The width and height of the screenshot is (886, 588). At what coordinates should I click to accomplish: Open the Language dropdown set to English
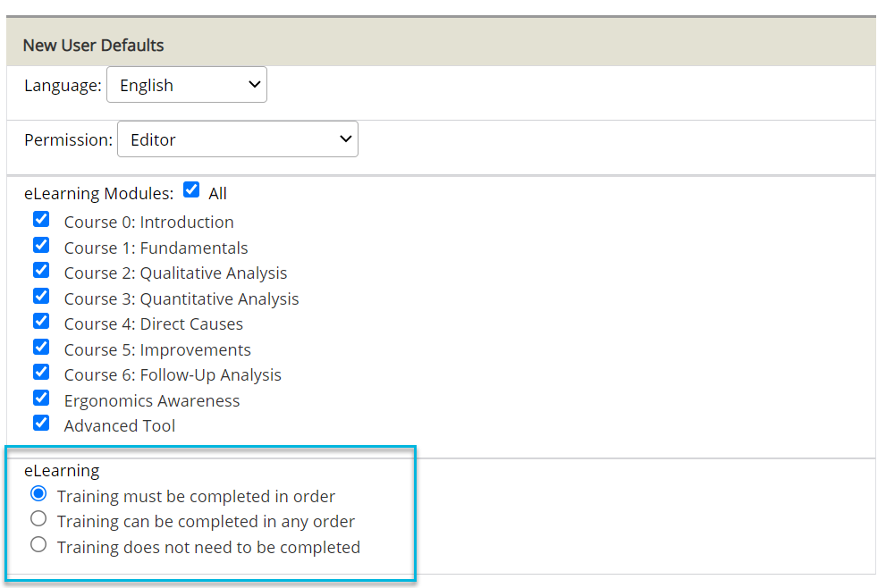pos(186,85)
